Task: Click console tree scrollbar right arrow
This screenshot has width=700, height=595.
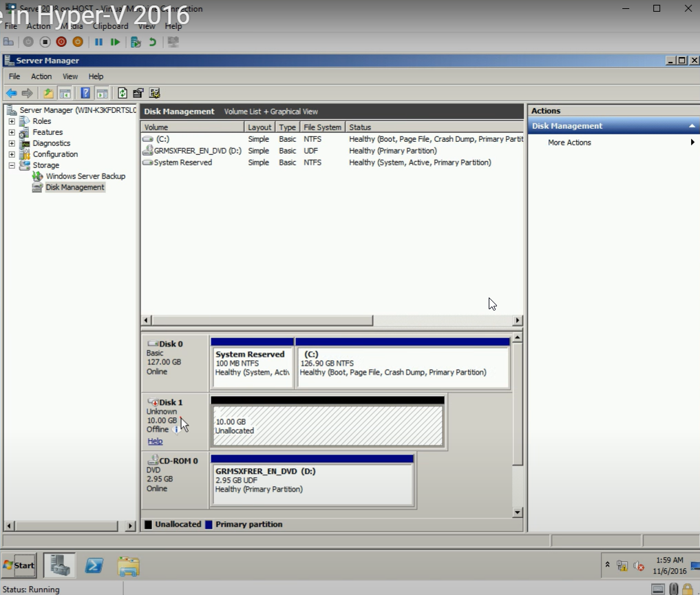Action: (130, 526)
